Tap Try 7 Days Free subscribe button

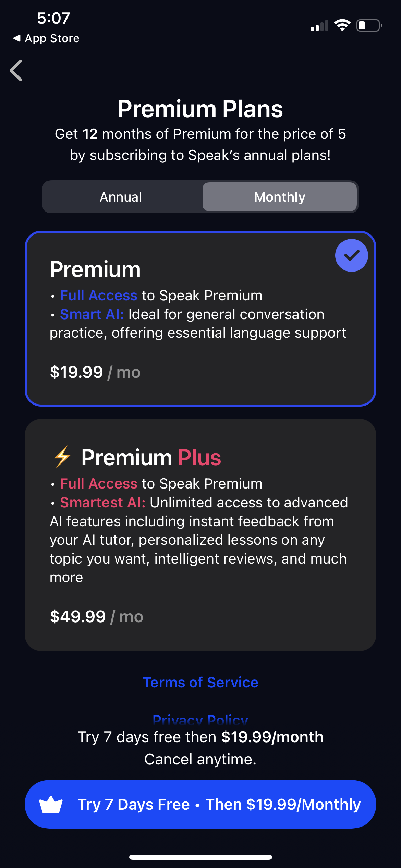(x=200, y=804)
